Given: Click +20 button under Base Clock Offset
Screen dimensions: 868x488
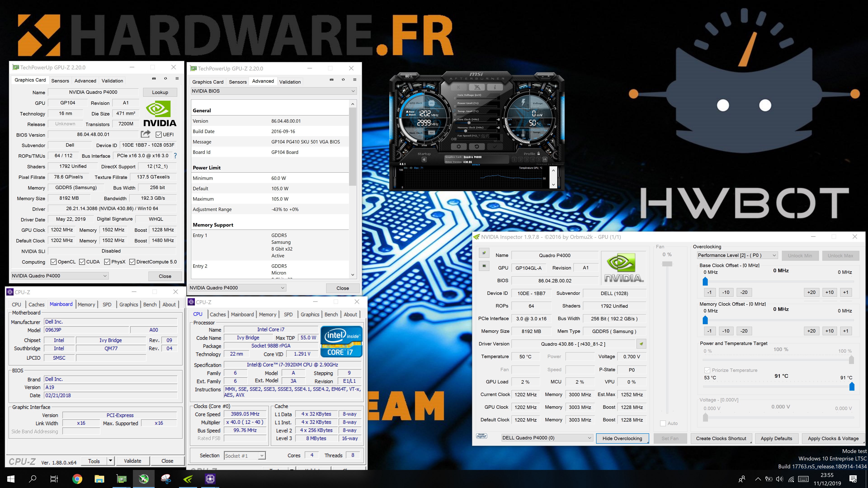Looking at the screenshot, I should [811, 292].
